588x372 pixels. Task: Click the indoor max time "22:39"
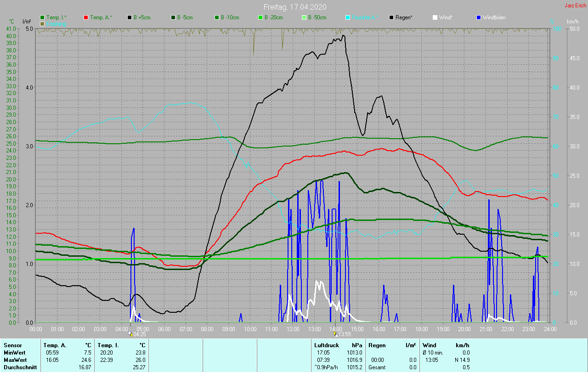pyautogui.click(x=107, y=360)
